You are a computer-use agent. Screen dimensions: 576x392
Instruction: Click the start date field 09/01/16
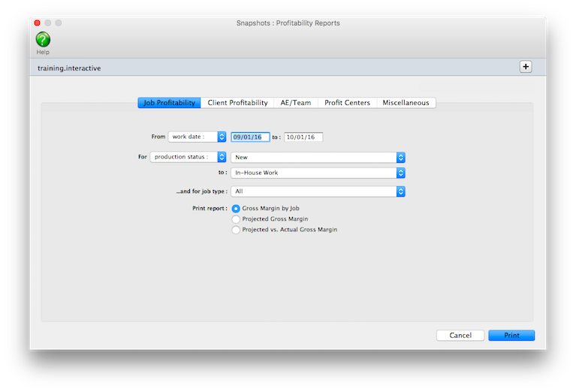[250, 137]
